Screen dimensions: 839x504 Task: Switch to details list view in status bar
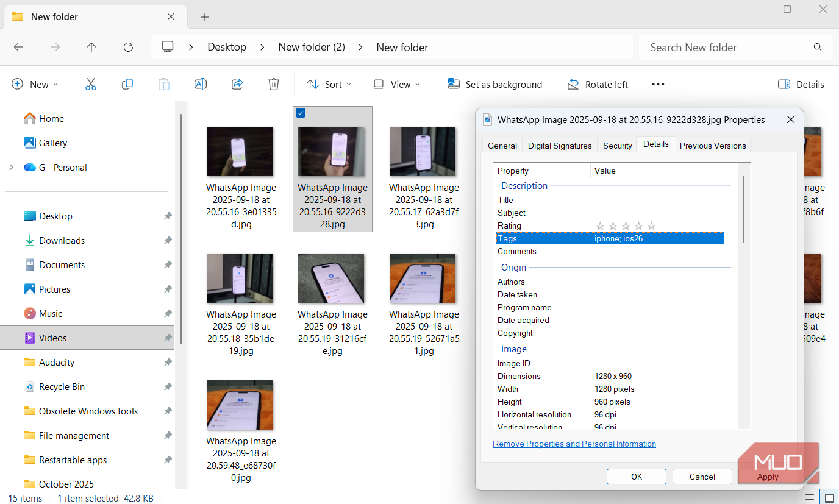[810, 497]
